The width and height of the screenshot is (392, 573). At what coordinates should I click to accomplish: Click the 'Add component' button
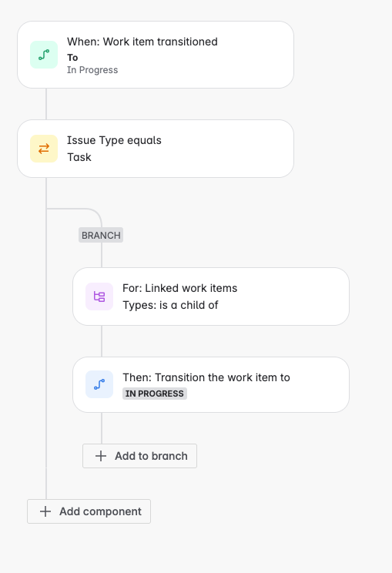click(89, 511)
